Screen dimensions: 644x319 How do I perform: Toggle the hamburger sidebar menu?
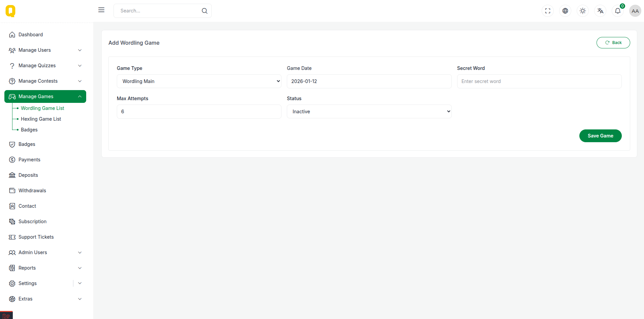(x=101, y=10)
